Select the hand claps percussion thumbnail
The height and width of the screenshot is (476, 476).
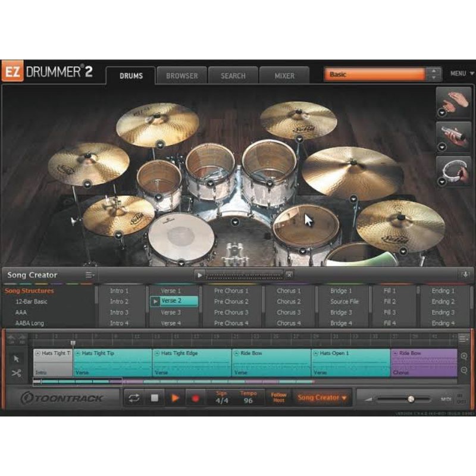click(x=453, y=102)
